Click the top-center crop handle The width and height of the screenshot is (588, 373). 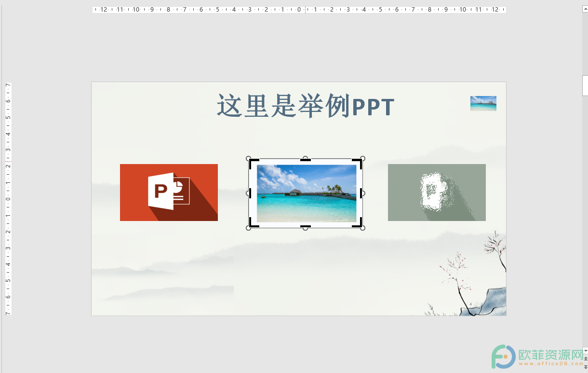pos(306,160)
